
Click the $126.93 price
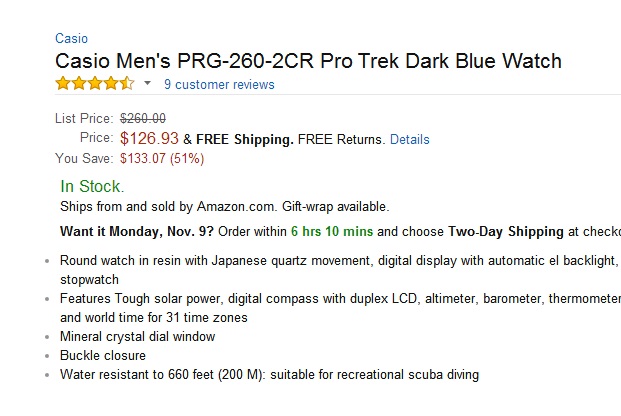pos(149,139)
